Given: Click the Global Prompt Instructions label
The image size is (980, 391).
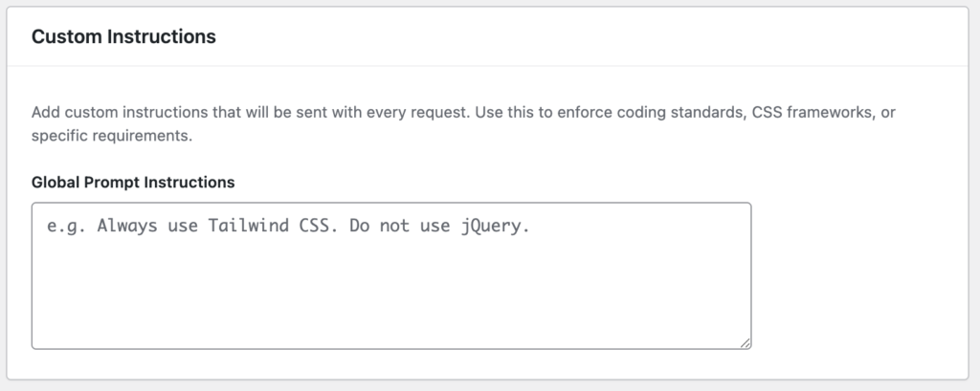Looking at the screenshot, I should (x=133, y=182).
